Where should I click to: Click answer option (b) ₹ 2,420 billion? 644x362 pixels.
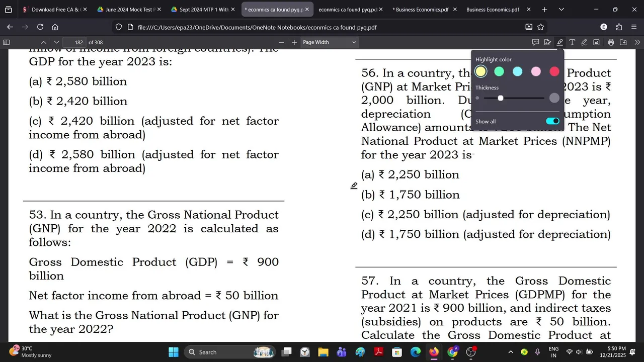point(78,101)
